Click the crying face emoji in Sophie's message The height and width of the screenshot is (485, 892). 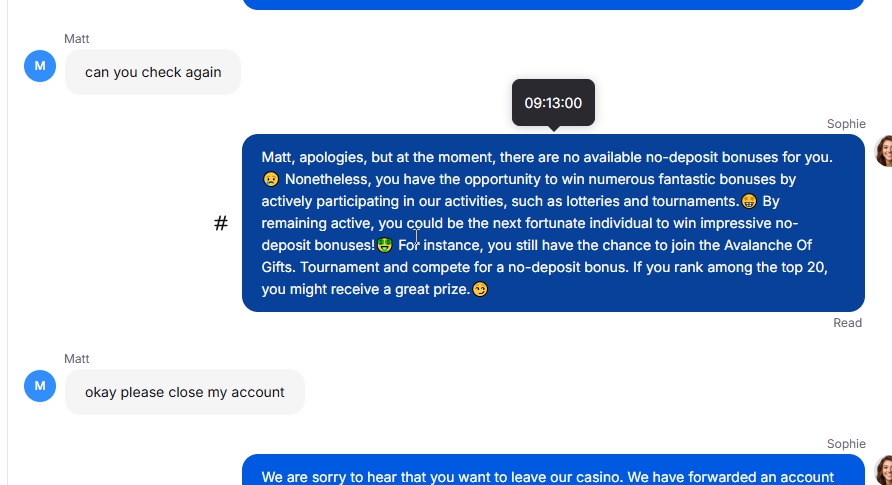coord(271,180)
